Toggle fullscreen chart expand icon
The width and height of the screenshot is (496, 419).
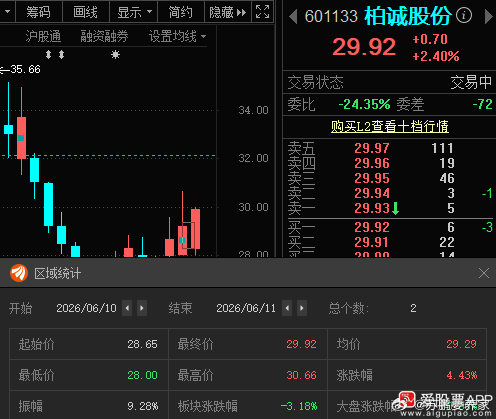pyautogui.click(x=263, y=12)
